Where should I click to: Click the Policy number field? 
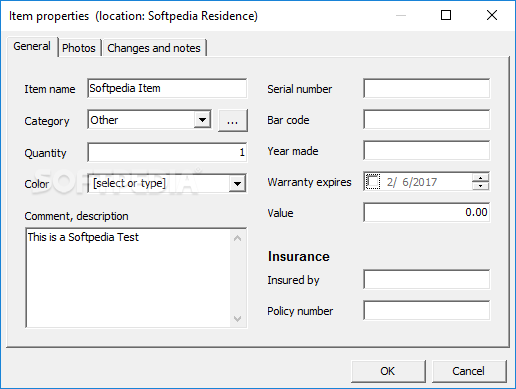[427, 310]
